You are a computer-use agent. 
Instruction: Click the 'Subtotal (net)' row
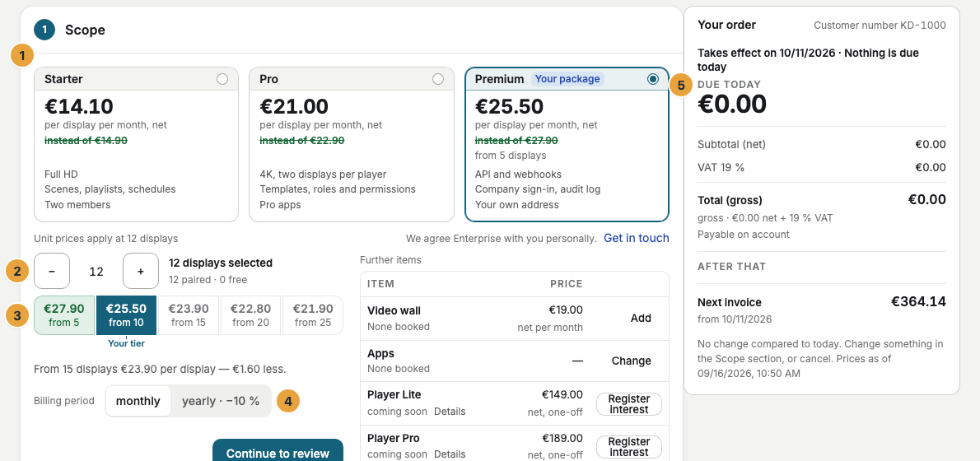pos(822,144)
